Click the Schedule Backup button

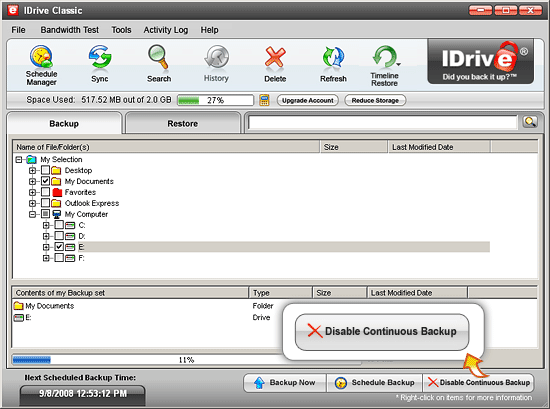click(374, 383)
